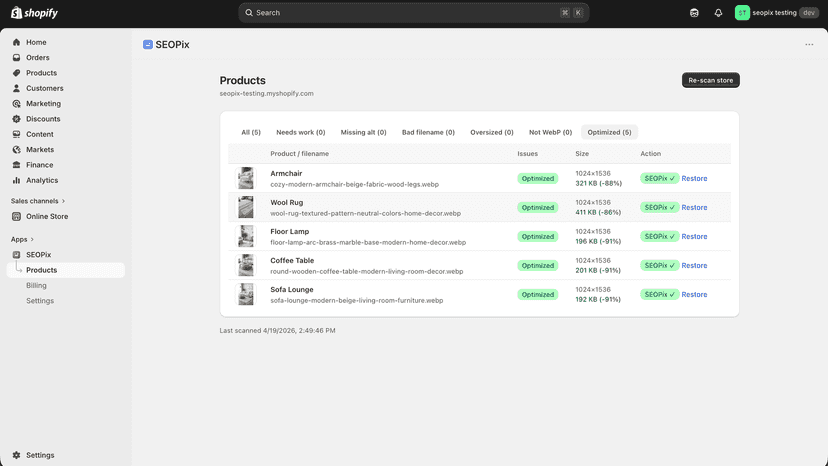Click the SEOPix badge in Sofa Lounge row
Screen dimensions: 828x466
660,295
